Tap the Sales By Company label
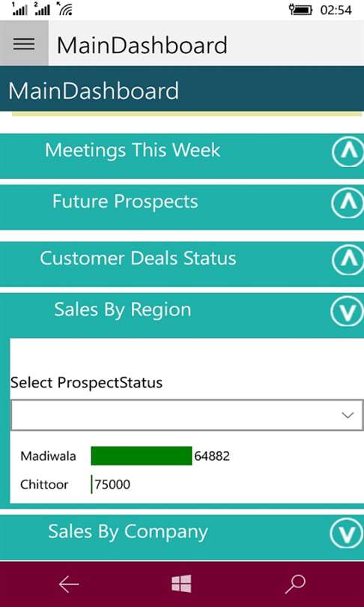 coord(128,532)
